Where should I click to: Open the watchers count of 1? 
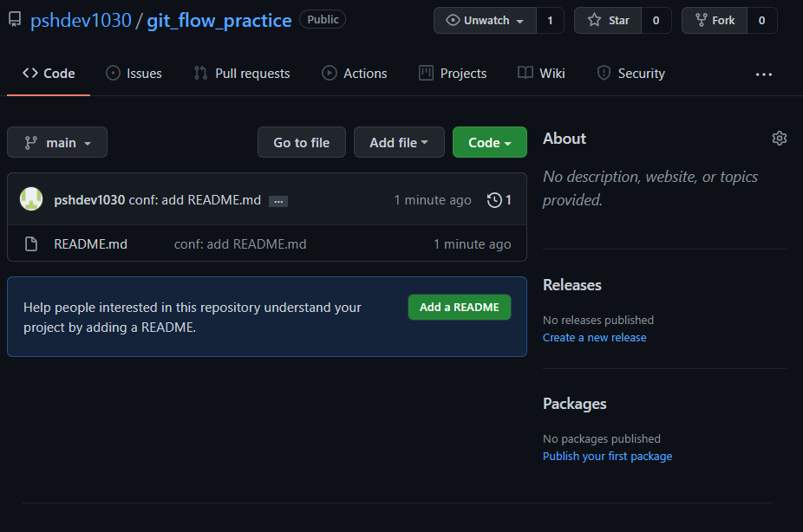(550, 21)
